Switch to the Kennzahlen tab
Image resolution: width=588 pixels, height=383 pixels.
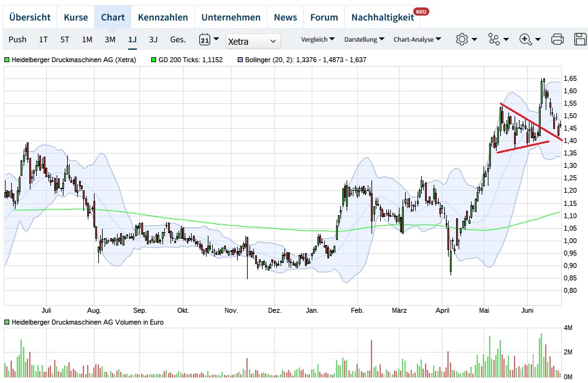[x=163, y=17]
